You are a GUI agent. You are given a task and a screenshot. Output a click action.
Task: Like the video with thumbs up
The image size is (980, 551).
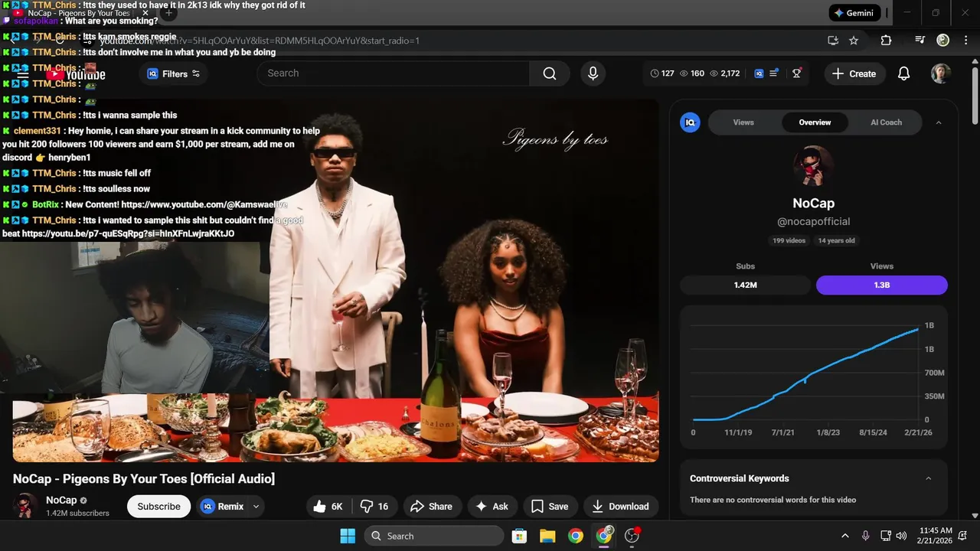pyautogui.click(x=329, y=507)
